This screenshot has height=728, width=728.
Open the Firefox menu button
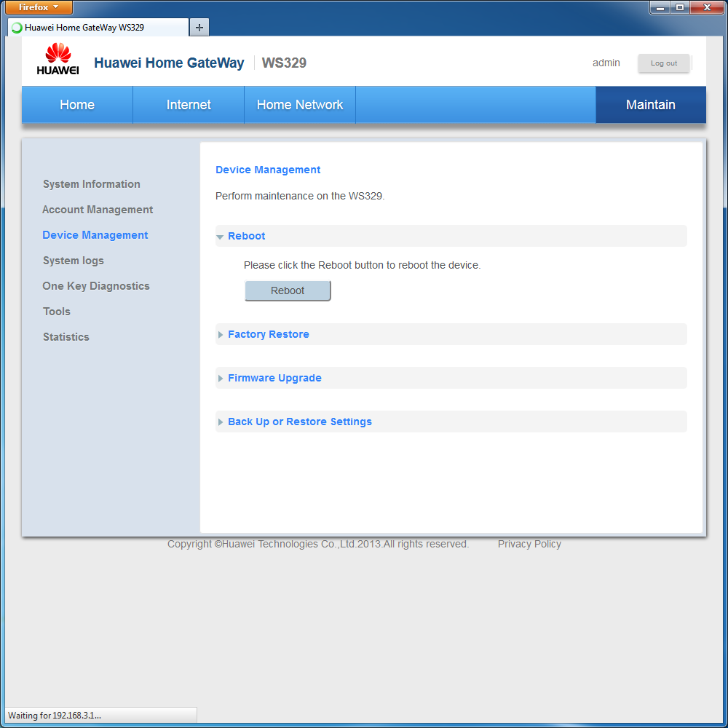tap(39, 7)
